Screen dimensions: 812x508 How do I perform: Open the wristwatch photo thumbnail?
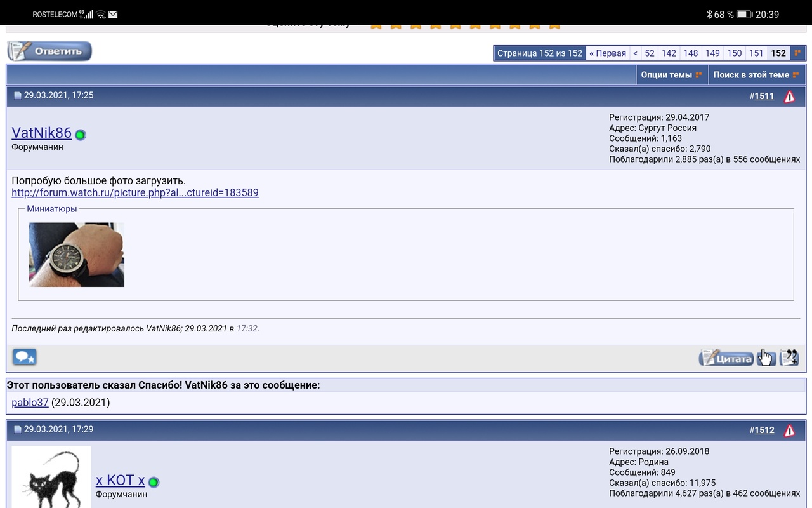[x=77, y=255]
